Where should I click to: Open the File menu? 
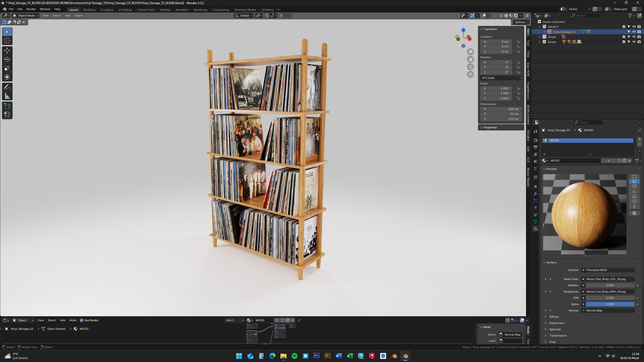pyautogui.click(x=11, y=9)
